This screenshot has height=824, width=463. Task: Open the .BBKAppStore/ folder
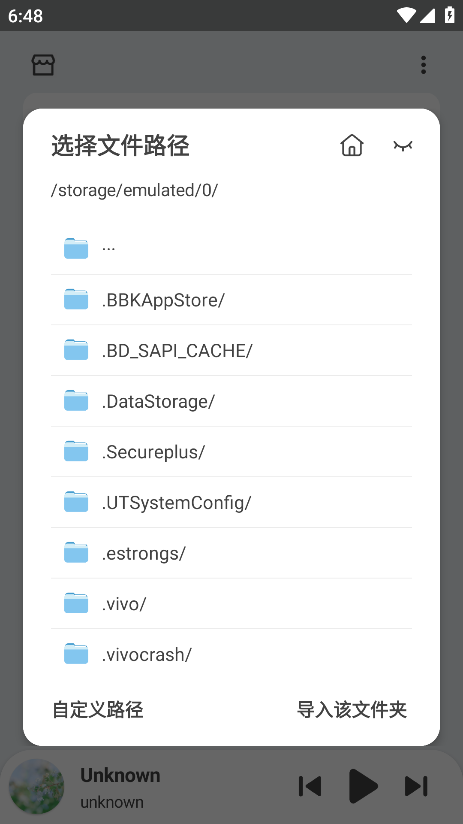coord(231,300)
